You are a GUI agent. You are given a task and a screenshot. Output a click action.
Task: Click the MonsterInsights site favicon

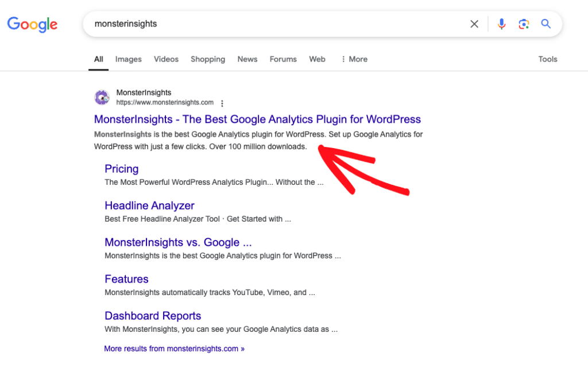pos(102,98)
